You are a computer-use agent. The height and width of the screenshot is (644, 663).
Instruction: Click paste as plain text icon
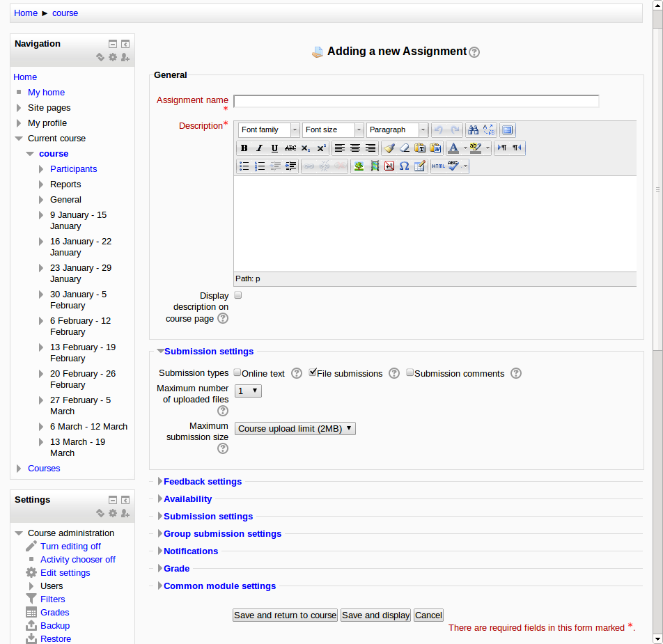419,148
